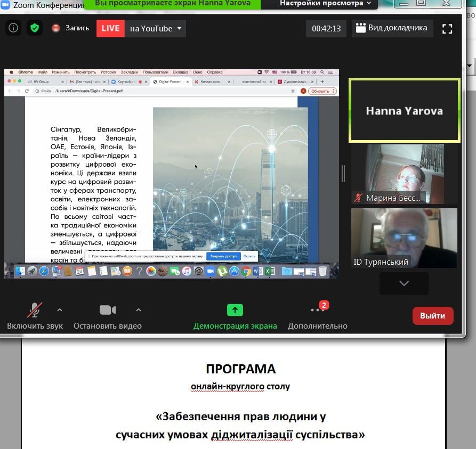Open Настройки просмотра dropdown menu
This screenshot has height=449, width=476.
click(325, 4)
